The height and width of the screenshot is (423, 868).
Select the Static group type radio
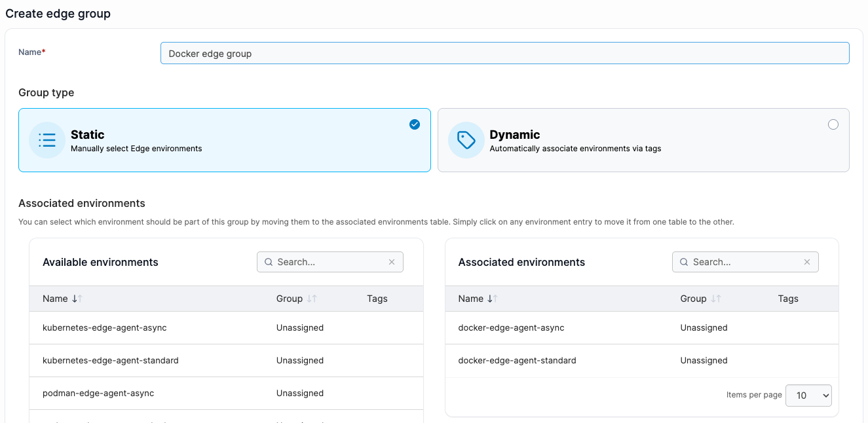click(415, 124)
